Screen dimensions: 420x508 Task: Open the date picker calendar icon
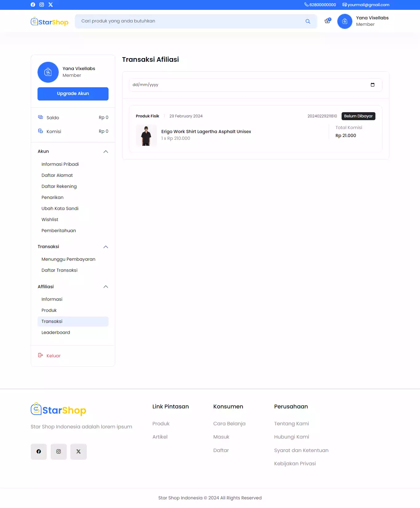(372, 85)
